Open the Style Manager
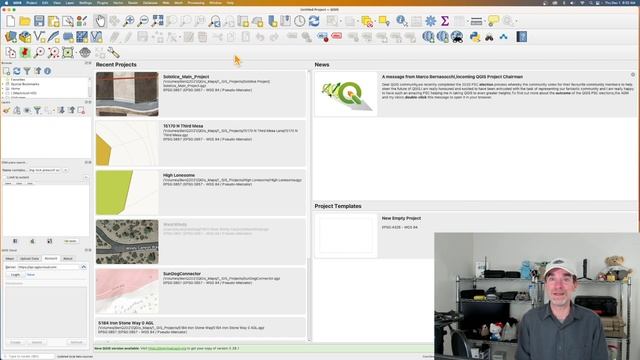 pos(82,21)
